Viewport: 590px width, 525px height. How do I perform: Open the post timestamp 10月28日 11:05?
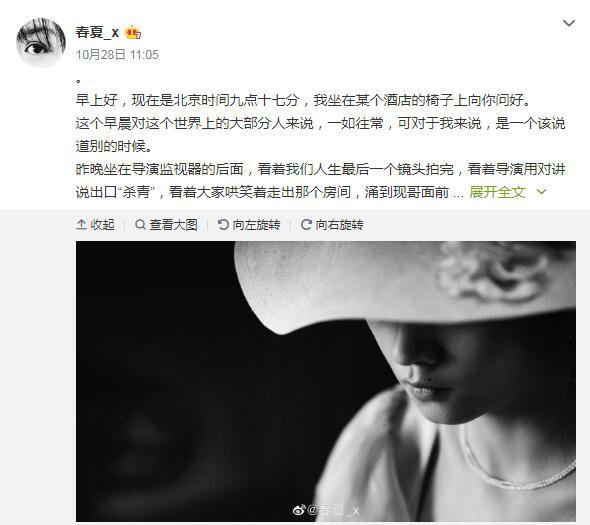pos(117,55)
